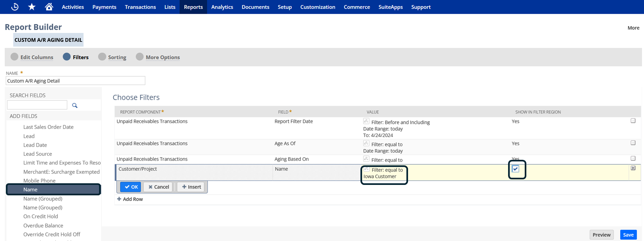Click the Custom A/R Aging Detail title
The width and height of the screenshot is (644, 241).
[x=48, y=40]
